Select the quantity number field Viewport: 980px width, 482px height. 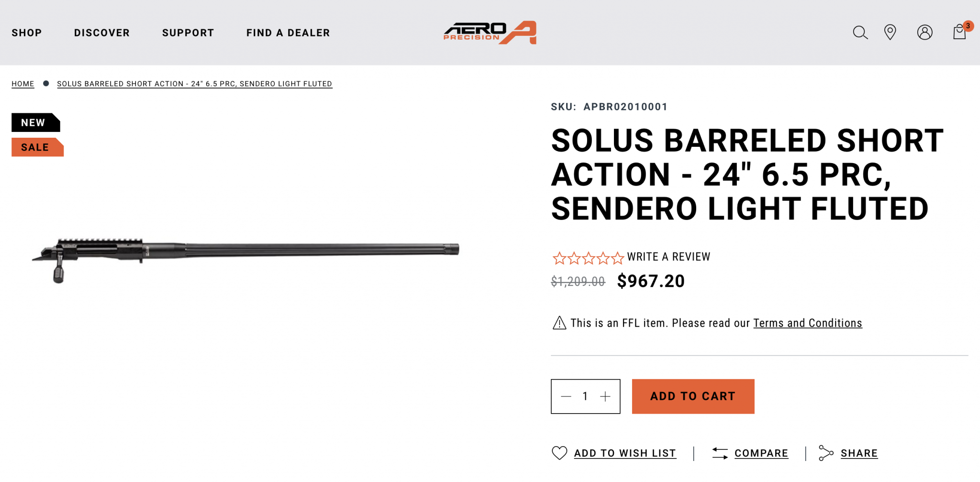click(x=585, y=396)
